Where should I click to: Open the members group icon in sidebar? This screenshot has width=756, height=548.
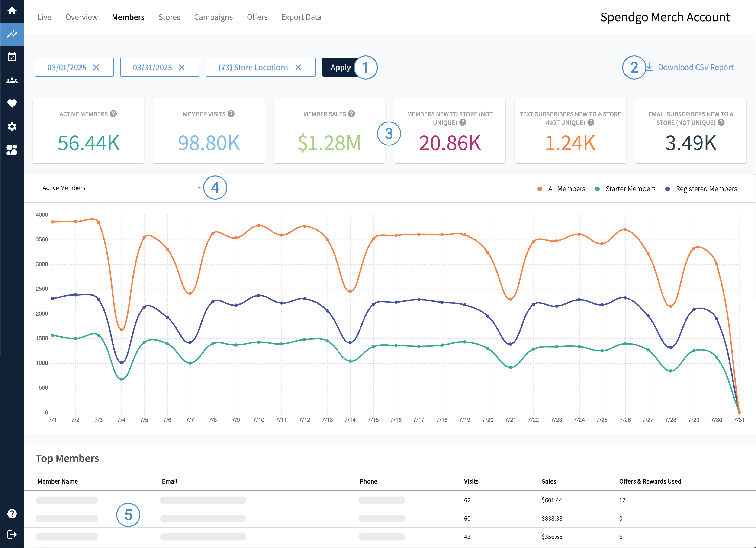[x=12, y=80]
